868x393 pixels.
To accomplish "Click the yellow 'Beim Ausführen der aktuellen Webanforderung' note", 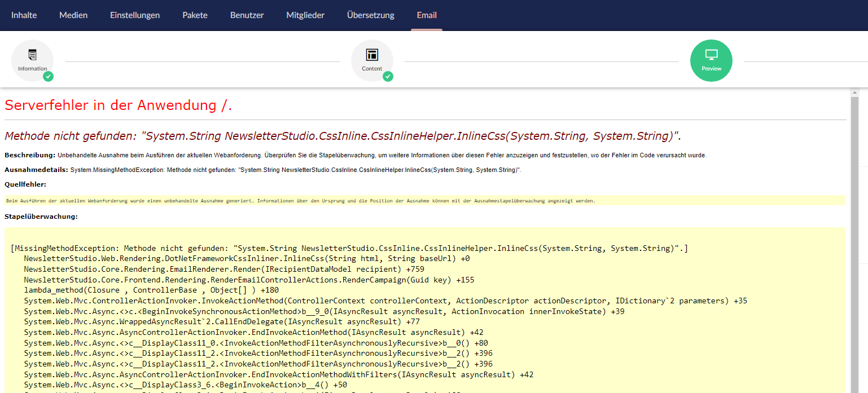I will (x=424, y=200).
